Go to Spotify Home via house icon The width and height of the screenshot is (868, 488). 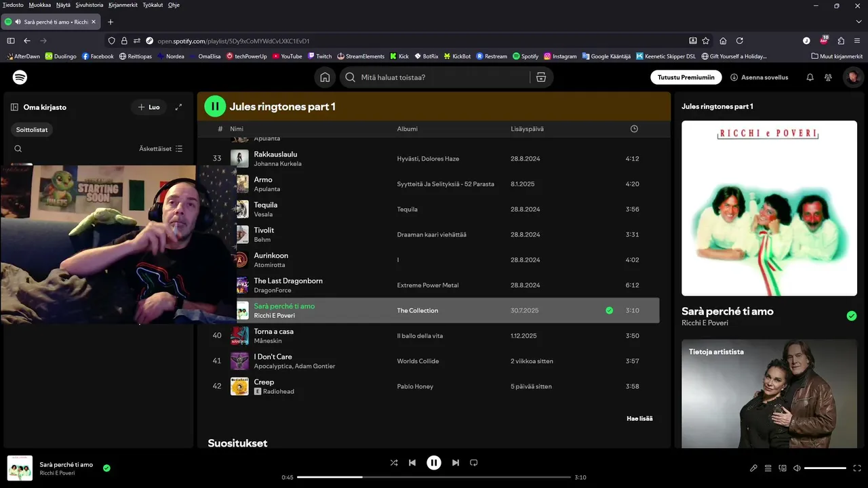coord(325,77)
